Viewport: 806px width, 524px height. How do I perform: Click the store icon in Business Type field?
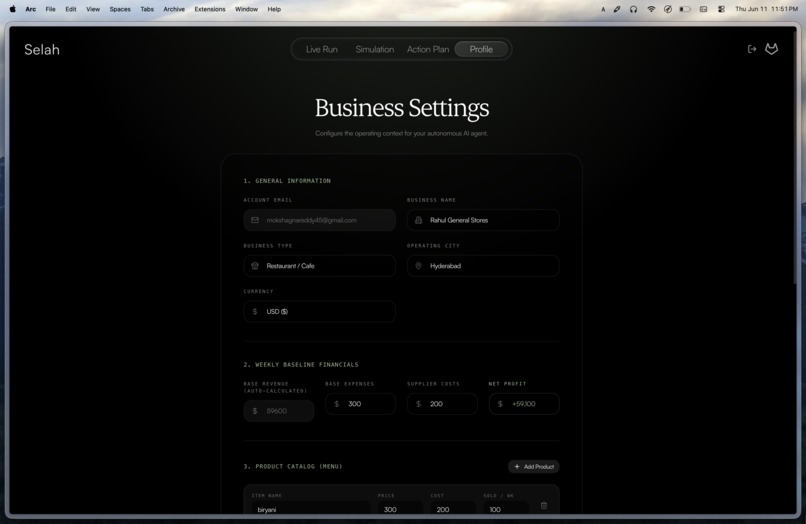255,266
